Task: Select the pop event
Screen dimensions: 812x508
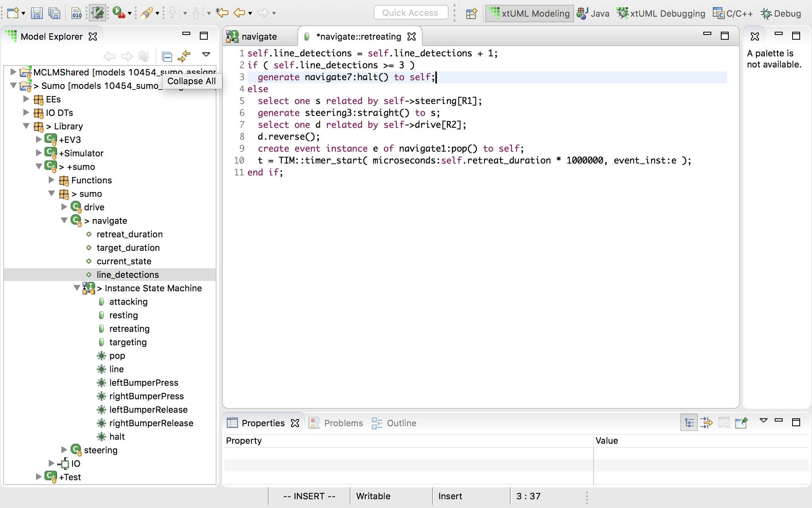Action: click(117, 356)
